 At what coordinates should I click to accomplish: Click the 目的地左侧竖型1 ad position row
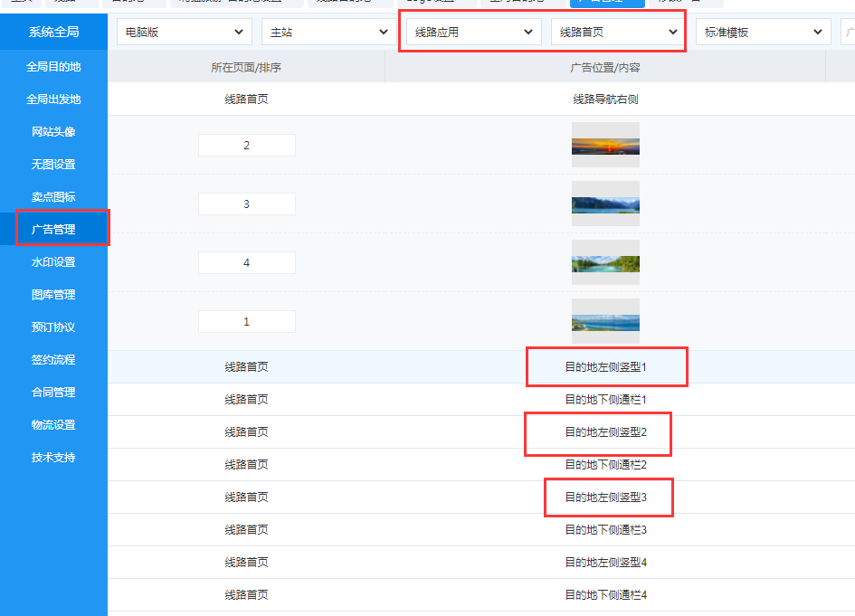click(606, 367)
